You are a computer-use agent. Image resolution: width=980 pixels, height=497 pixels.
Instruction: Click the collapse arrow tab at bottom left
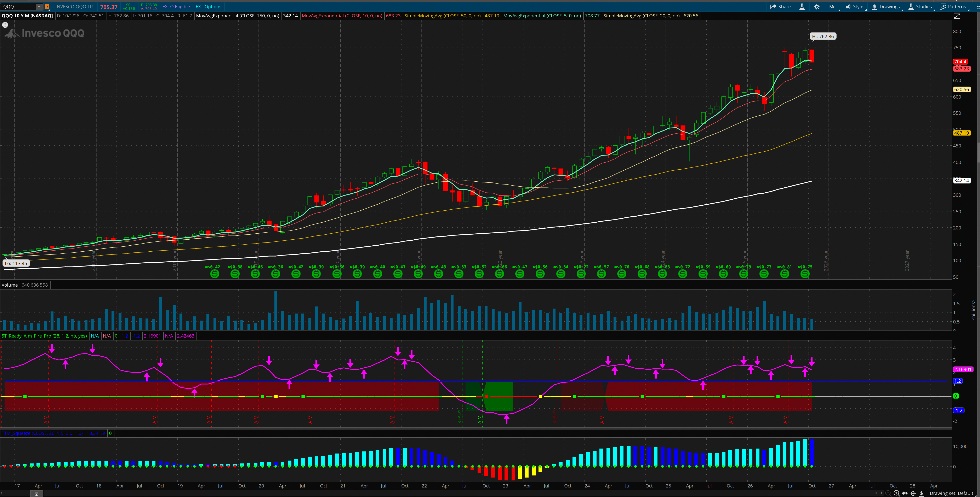[36, 494]
